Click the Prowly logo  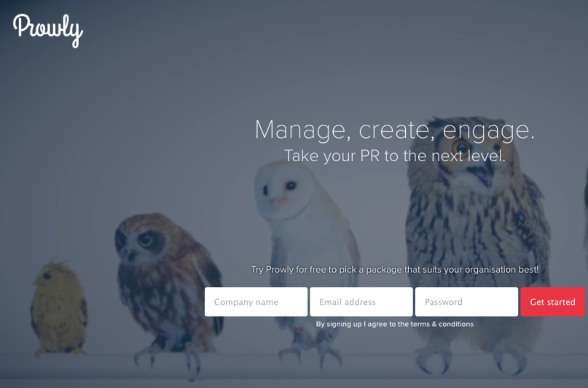click(x=48, y=31)
